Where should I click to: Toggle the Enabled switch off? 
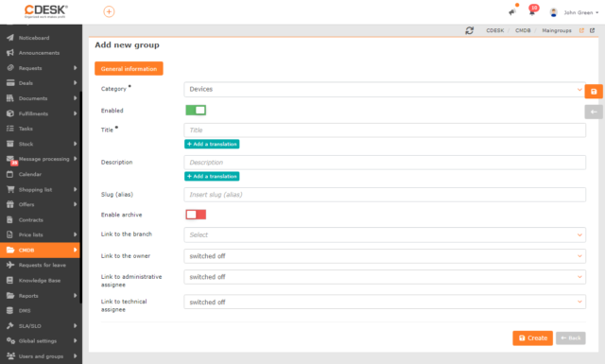(196, 111)
